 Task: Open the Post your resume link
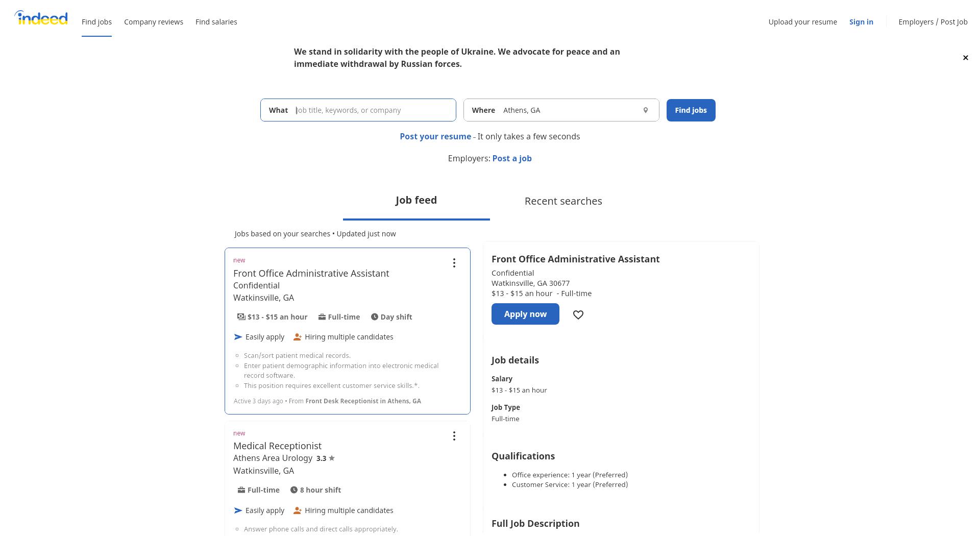click(435, 137)
